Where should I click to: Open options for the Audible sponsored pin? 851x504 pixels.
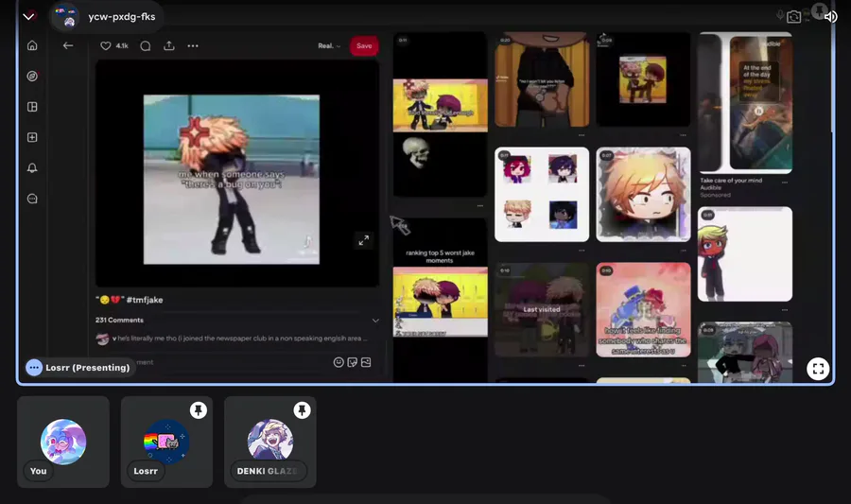[x=785, y=182]
